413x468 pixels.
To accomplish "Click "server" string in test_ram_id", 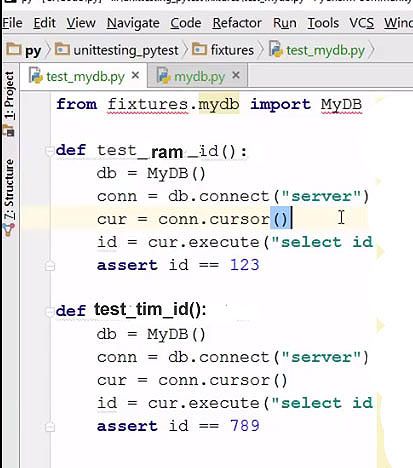I will pyautogui.click(x=321, y=196).
